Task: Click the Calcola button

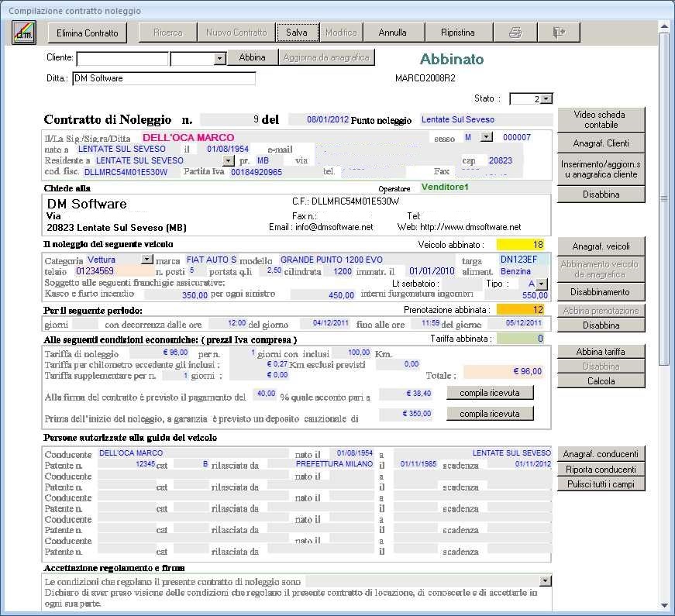Action: [601, 381]
